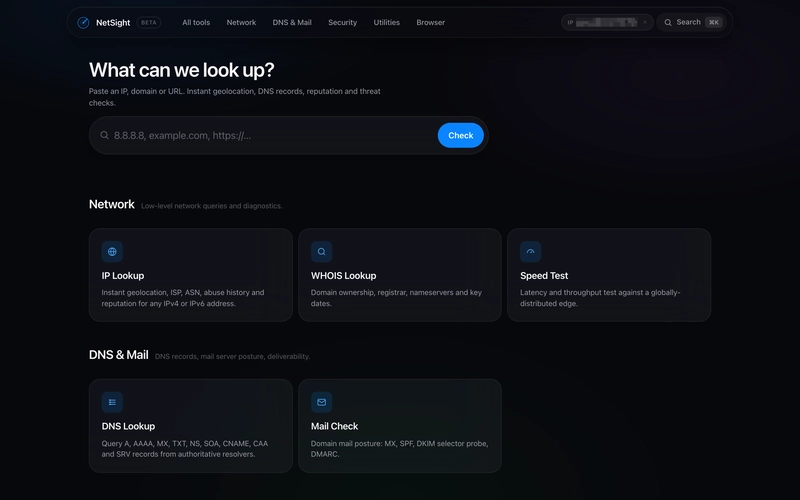Clear the IP chip with the x

[x=645, y=22]
